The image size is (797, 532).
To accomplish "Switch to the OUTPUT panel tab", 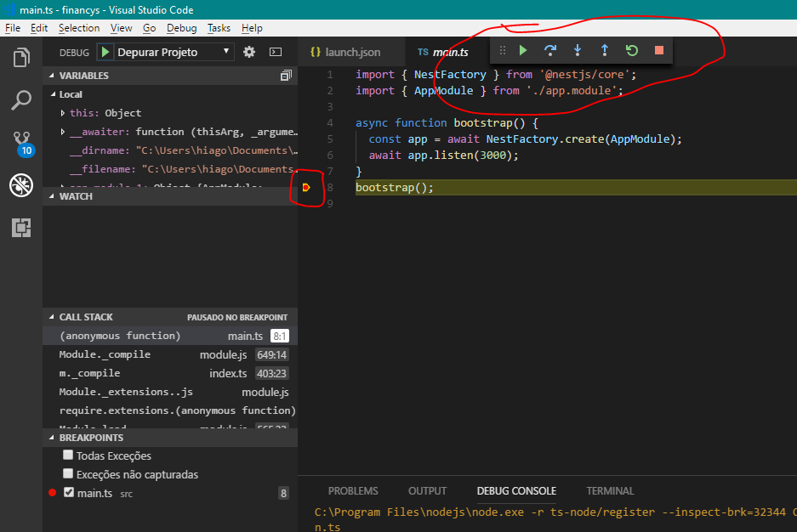I will 427,491.
